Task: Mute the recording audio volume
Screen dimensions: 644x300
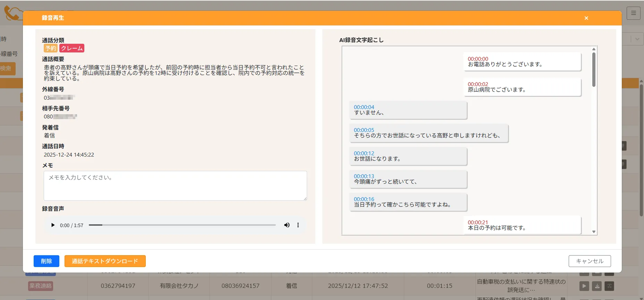Action: coord(287,225)
